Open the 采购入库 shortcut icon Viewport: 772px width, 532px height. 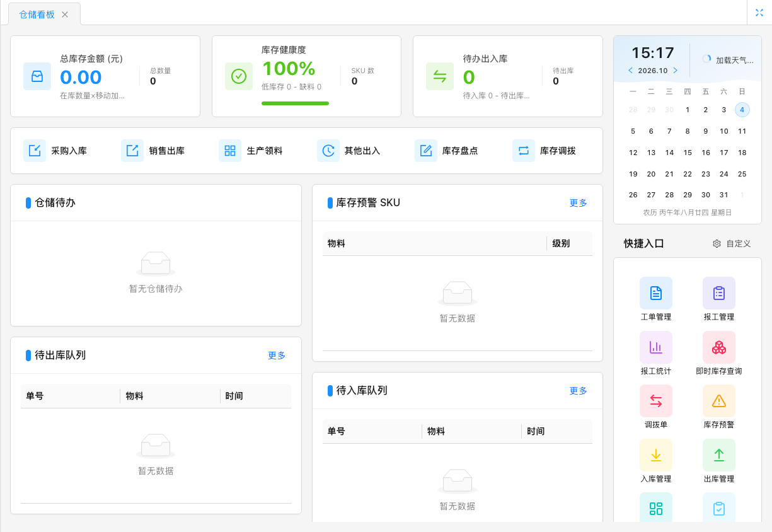click(x=35, y=151)
